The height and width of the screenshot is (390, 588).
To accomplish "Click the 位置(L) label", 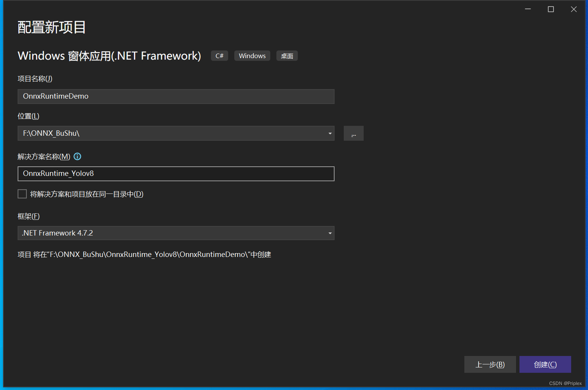I will coord(28,116).
